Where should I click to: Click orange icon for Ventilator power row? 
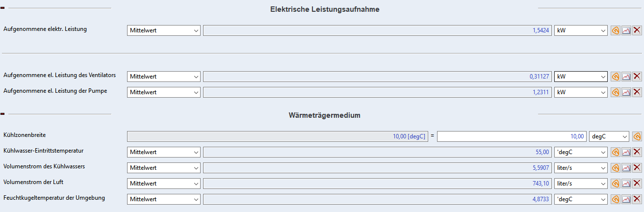(616, 77)
